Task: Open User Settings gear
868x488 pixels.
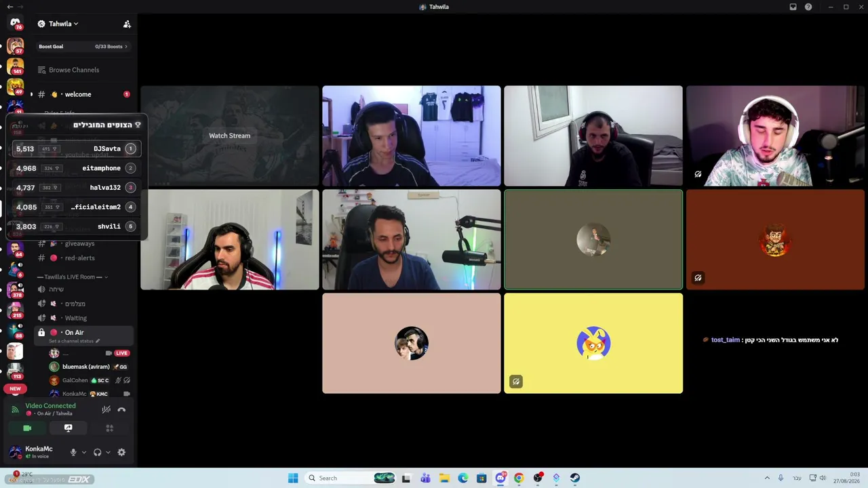Action: pos(121,452)
